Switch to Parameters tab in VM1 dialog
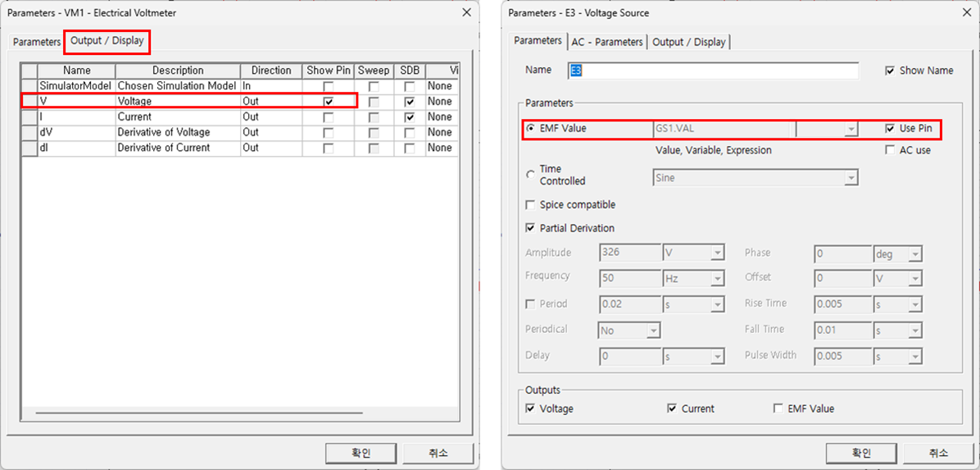This screenshot has height=470, width=980. 37,42
